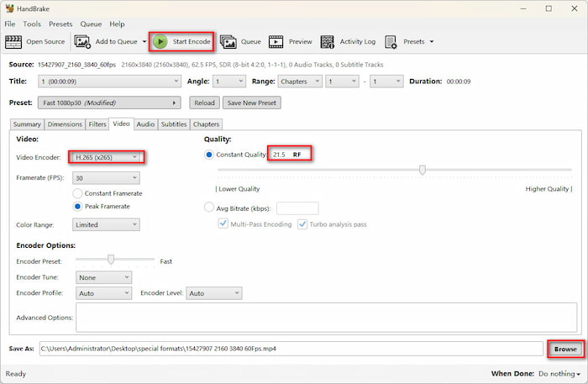Viewport: 588px width, 384px height.
Task: Open the start chapter dropdown
Action: tap(342, 82)
